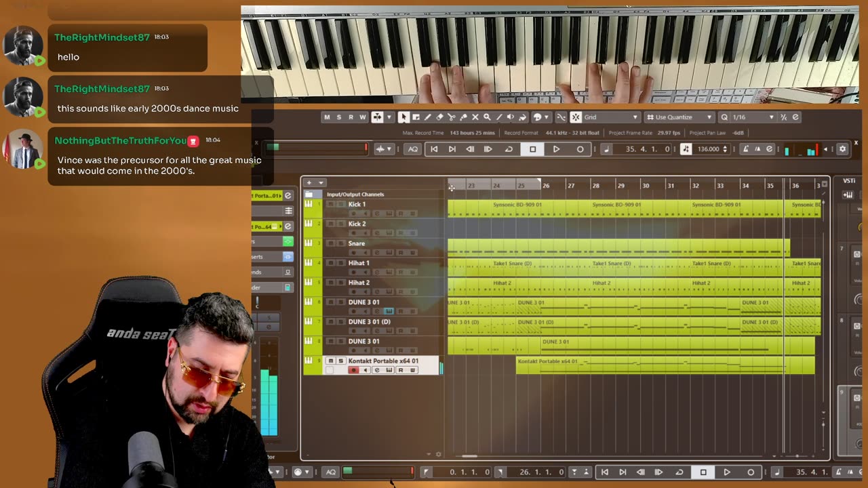The image size is (868, 488).
Task: Click bar 30 on timeline ruler
Action: click(x=646, y=185)
